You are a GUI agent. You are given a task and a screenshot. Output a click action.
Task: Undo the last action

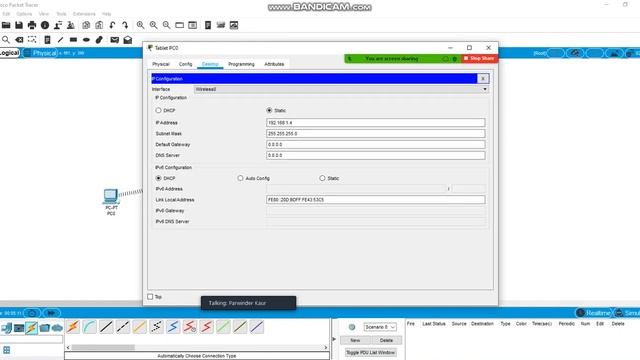[x=112, y=25]
